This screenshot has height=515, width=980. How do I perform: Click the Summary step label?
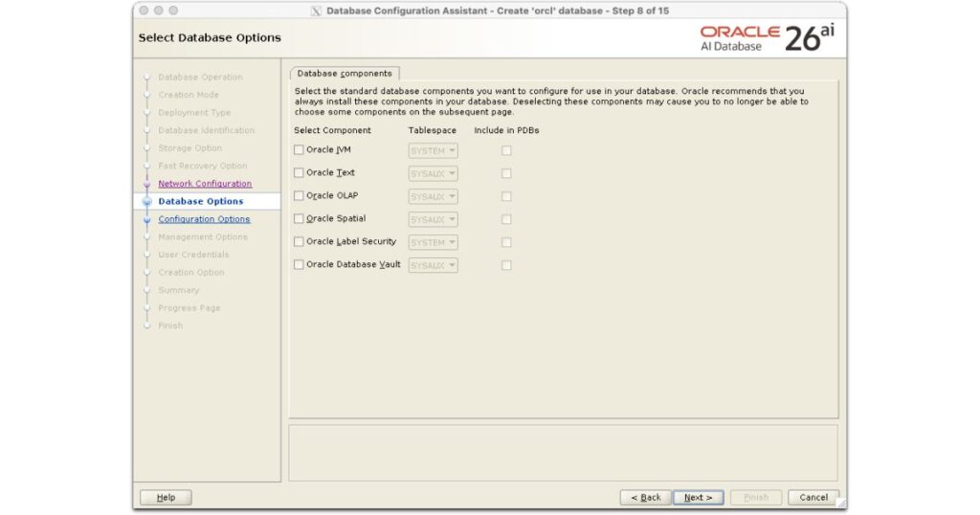click(x=178, y=291)
